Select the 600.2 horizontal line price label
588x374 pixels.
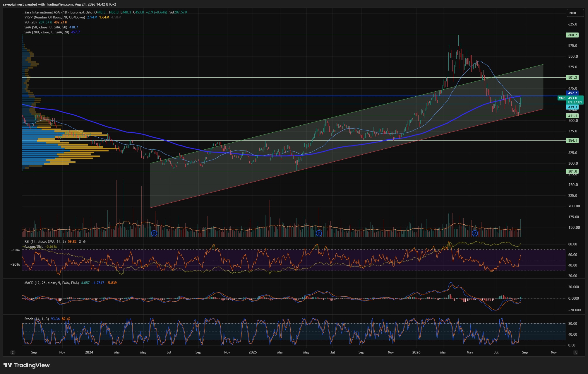click(x=572, y=35)
